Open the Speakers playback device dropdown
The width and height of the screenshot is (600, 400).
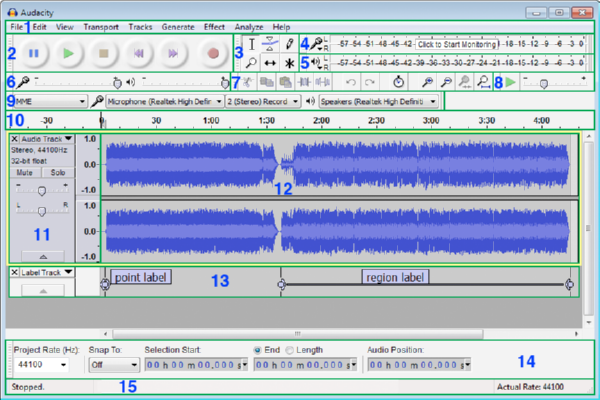(378, 101)
